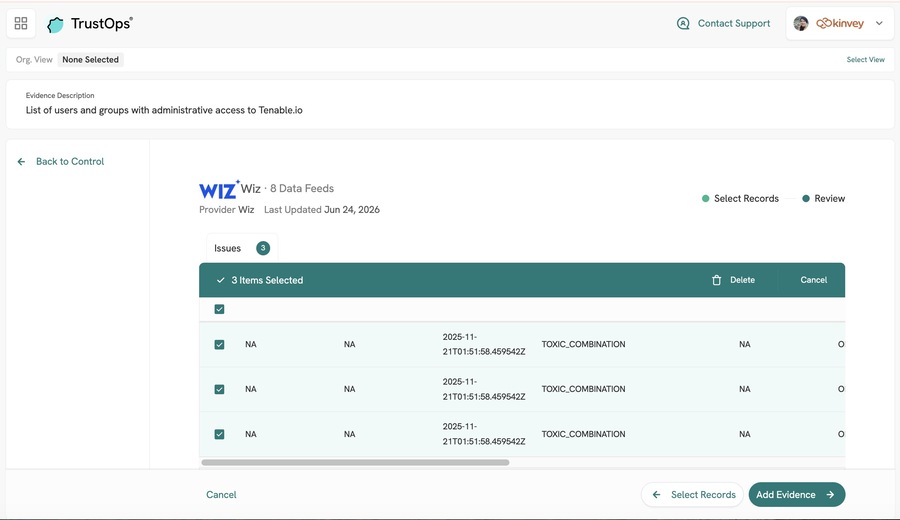The height and width of the screenshot is (520, 900).
Task: Open the Select View option
Action: pos(866,60)
